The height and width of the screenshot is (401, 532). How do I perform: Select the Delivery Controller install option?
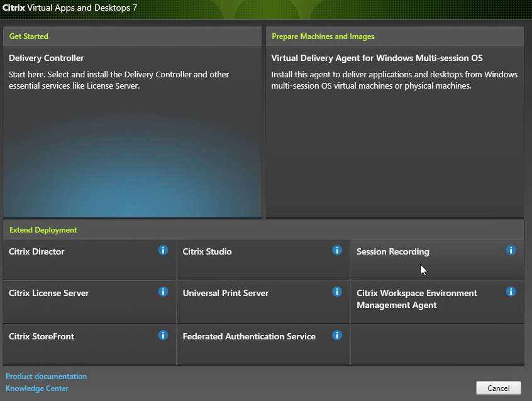[132, 131]
